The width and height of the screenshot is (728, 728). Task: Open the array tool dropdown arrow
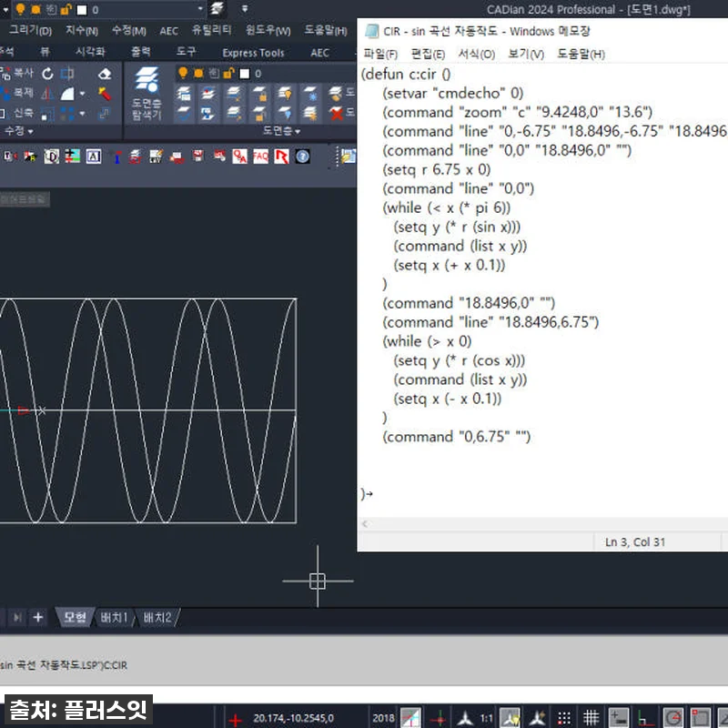point(82,113)
